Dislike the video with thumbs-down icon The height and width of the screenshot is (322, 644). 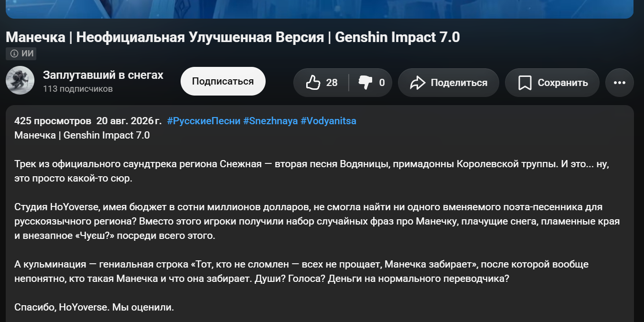pos(365,83)
